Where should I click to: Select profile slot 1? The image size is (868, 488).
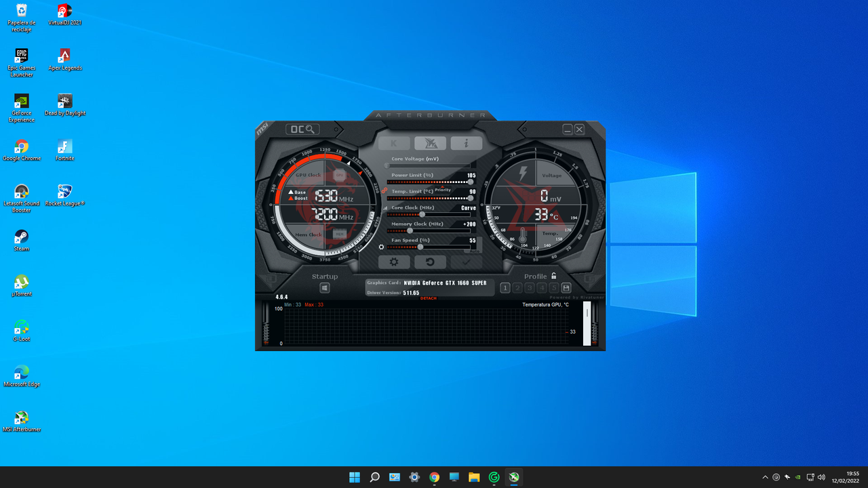[x=505, y=288]
